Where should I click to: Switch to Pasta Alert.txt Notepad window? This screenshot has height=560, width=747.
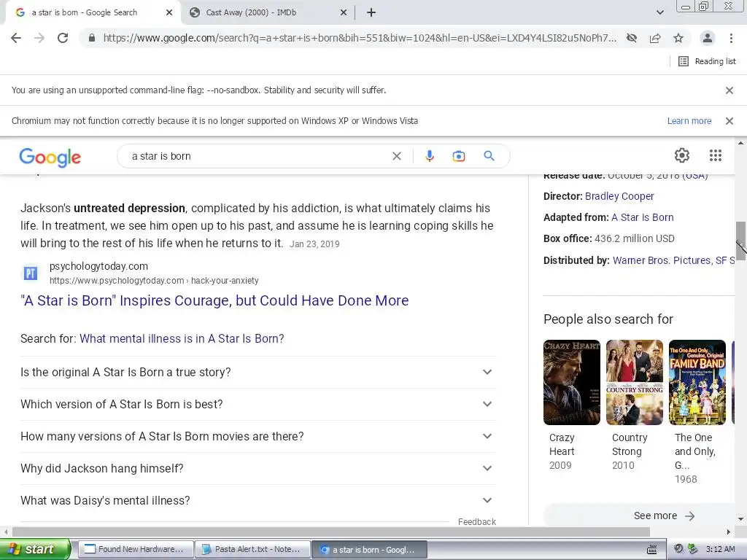pos(252,549)
